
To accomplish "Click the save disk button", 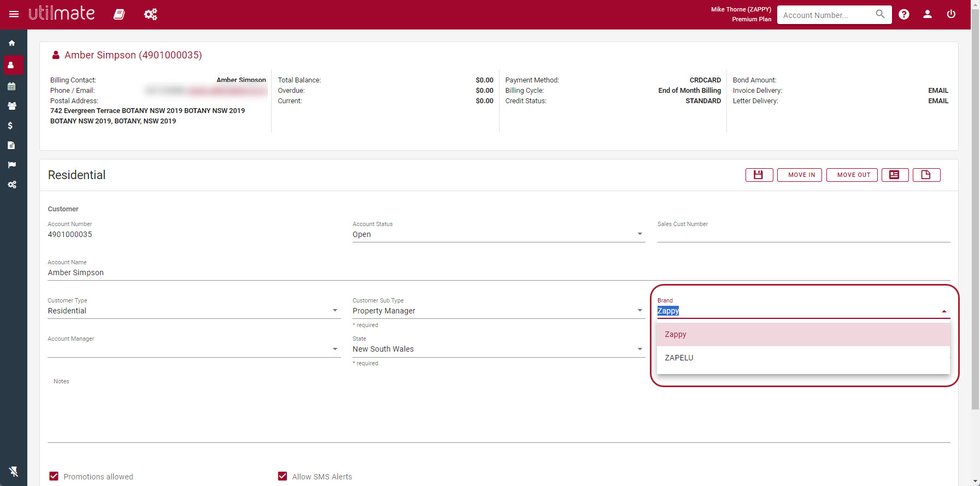I will [759, 175].
